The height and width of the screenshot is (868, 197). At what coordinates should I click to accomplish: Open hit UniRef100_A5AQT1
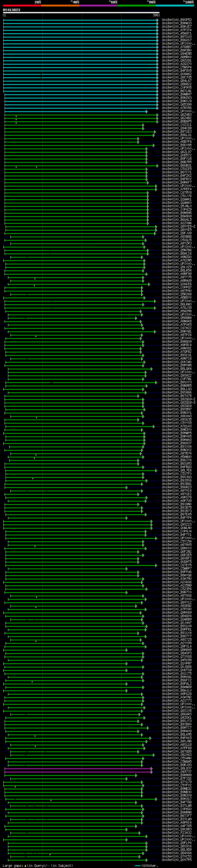pos(177,33)
